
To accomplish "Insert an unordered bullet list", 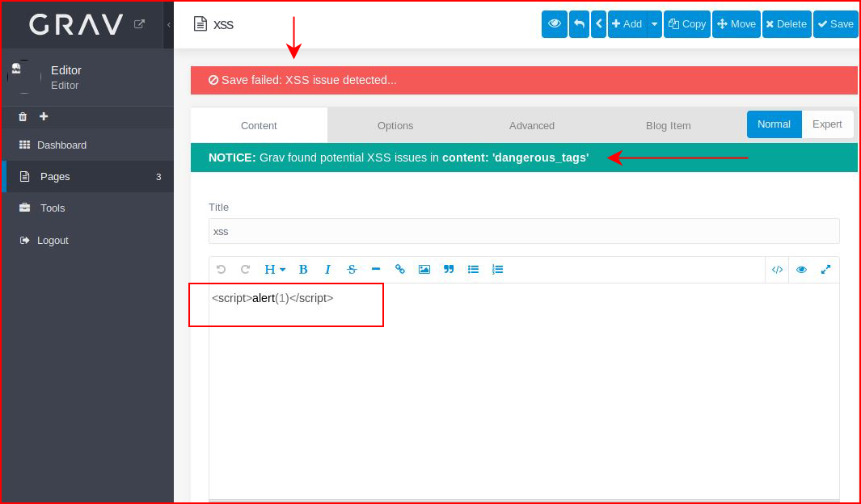I will 473,269.
